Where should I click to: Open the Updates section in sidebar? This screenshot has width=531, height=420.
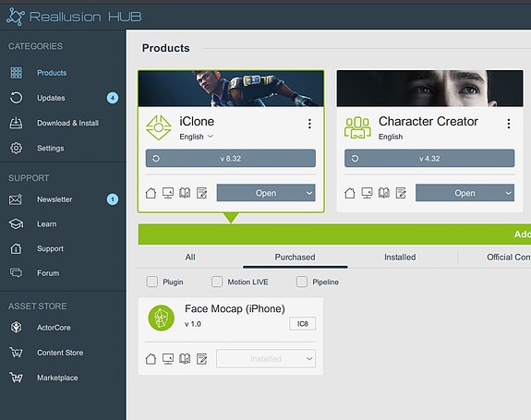pos(51,98)
